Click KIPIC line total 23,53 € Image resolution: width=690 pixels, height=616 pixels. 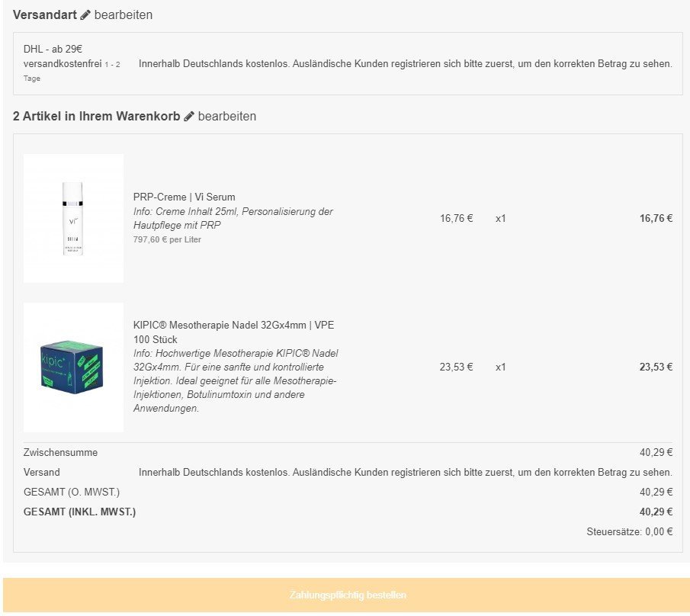click(x=656, y=367)
